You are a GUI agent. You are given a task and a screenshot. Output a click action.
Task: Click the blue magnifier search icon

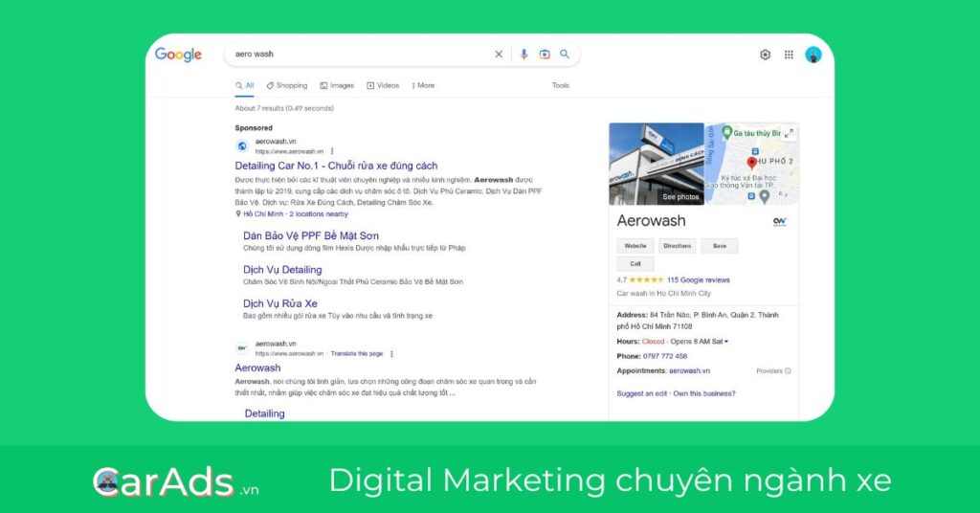point(565,55)
